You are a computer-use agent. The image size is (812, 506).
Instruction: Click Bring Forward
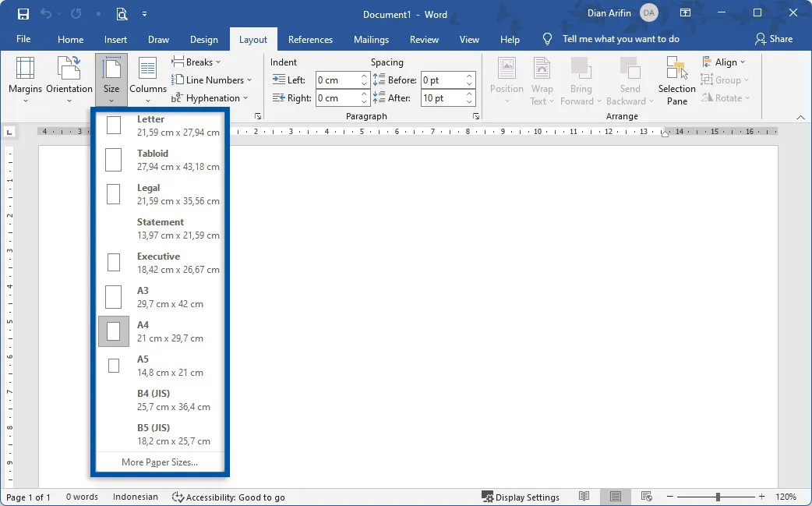tap(580, 78)
